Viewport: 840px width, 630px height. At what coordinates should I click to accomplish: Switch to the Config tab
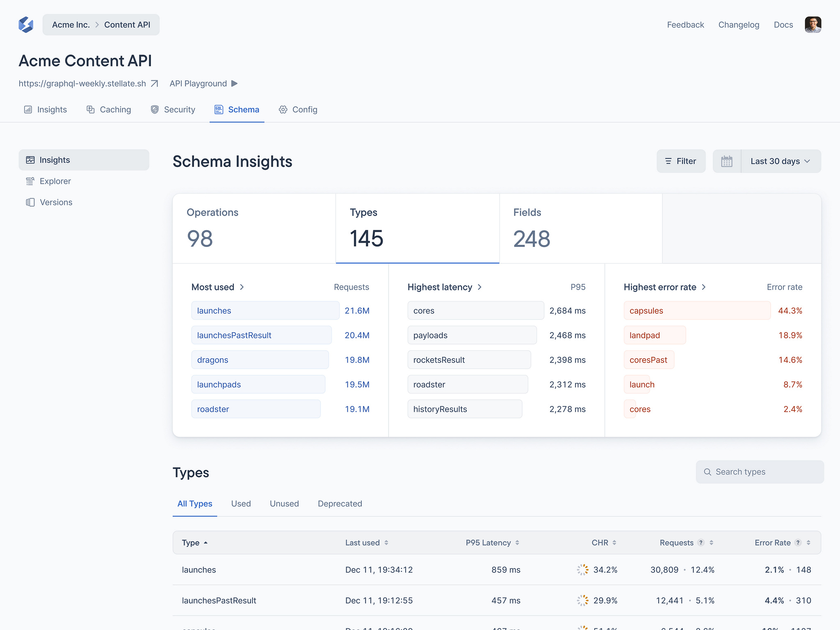tap(298, 110)
